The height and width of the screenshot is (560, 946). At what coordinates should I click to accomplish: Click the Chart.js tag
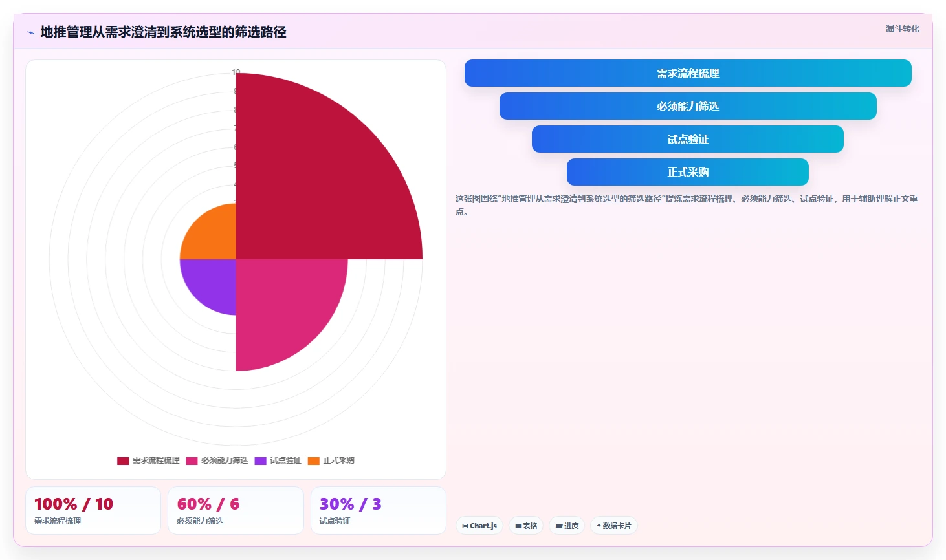[479, 526]
